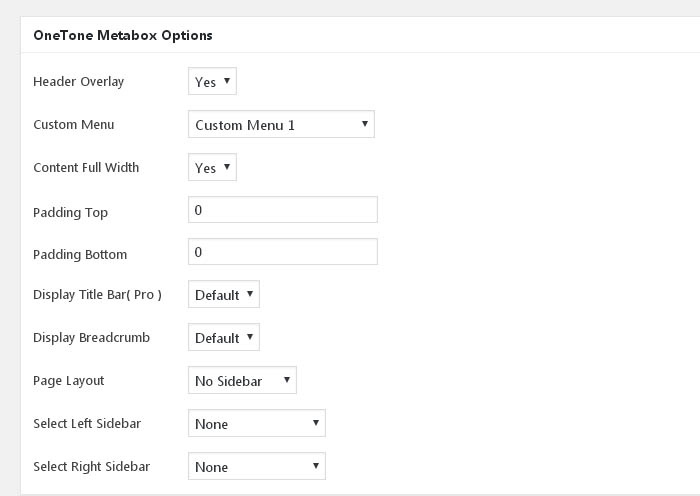Open Select Left Sidebar dropdown
This screenshot has height=496, width=700.
(257, 423)
